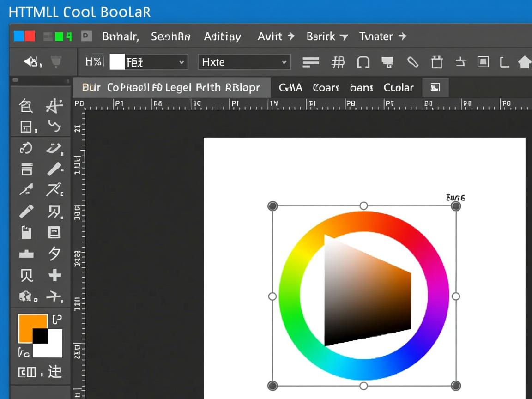The width and height of the screenshot is (532, 399).
Task: Click the "H%" button in options bar
Action: (94, 62)
